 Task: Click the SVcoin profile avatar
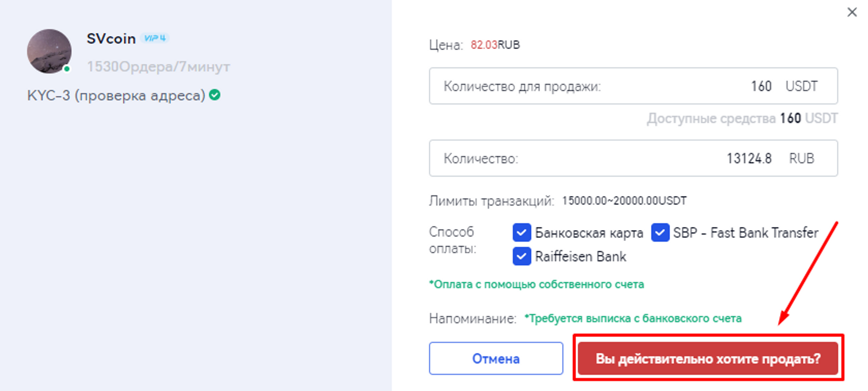pyautogui.click(x=49, y=51)
